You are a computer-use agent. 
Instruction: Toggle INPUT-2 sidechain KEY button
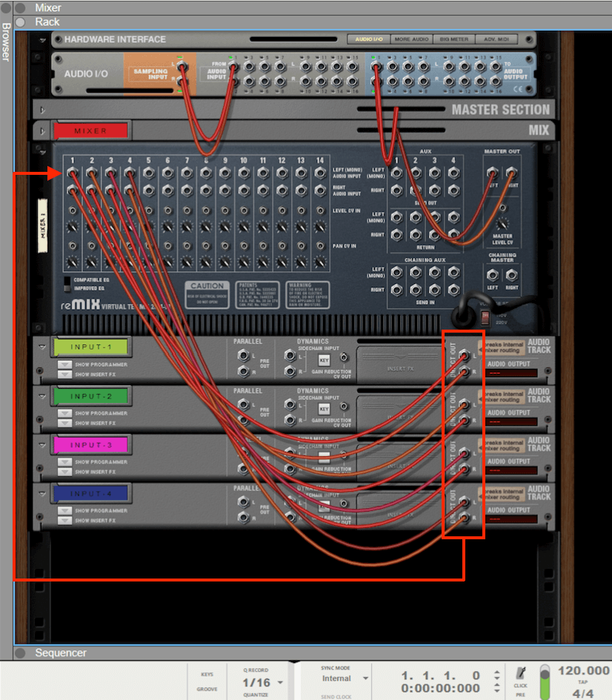pos(324,408)
